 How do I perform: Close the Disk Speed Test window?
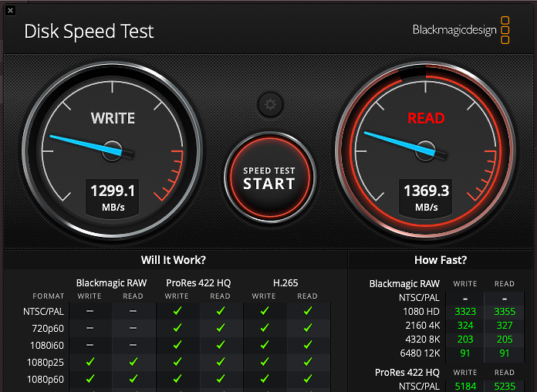[x=10, y=10]
